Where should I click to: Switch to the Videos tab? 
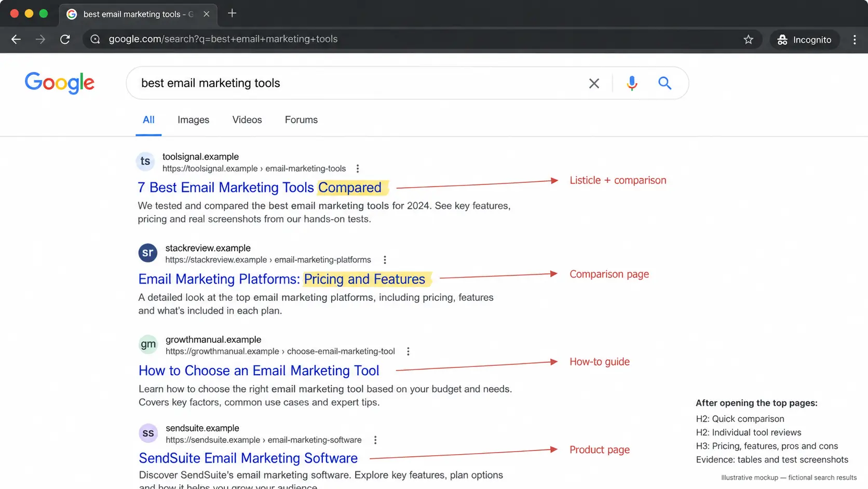[247, 120]
